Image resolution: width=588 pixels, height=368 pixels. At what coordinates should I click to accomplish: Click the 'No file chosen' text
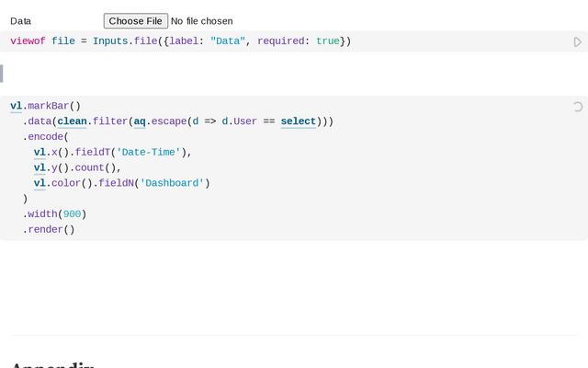click(202, 20)
